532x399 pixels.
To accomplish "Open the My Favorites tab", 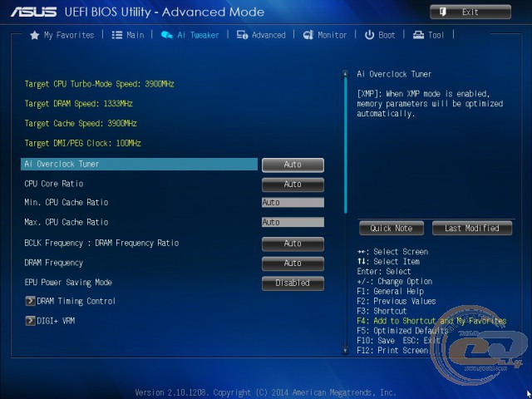I will coord(62,35).
